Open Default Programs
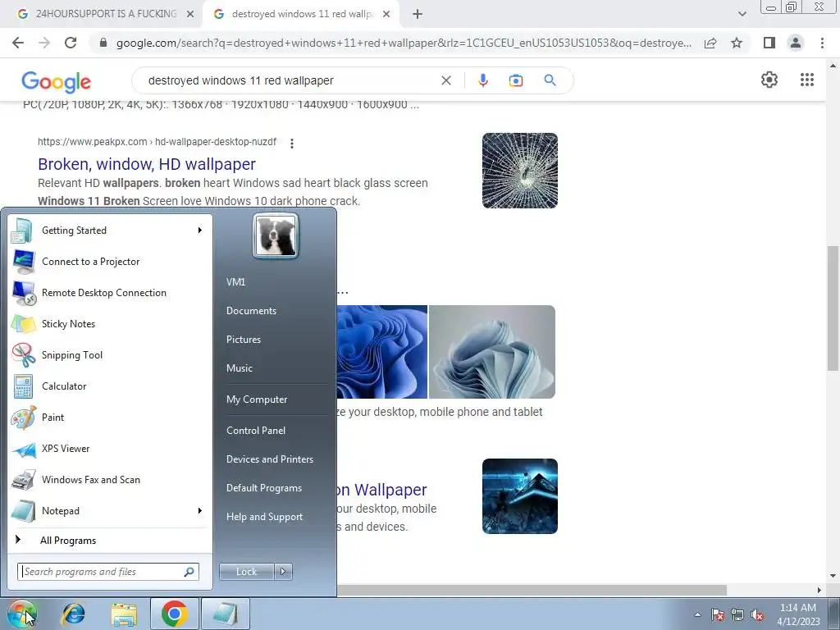The height and width of the screenshot is (630, 840). 264,488
